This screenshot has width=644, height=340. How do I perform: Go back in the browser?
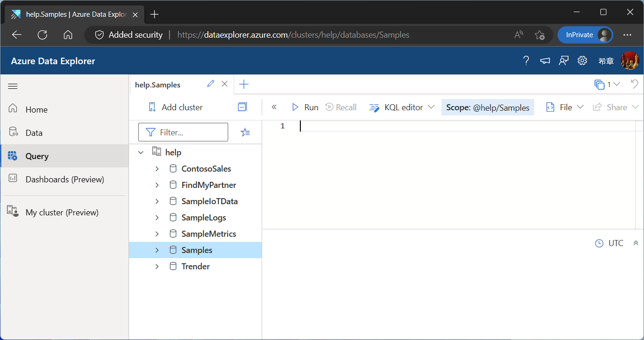[17, 35]
